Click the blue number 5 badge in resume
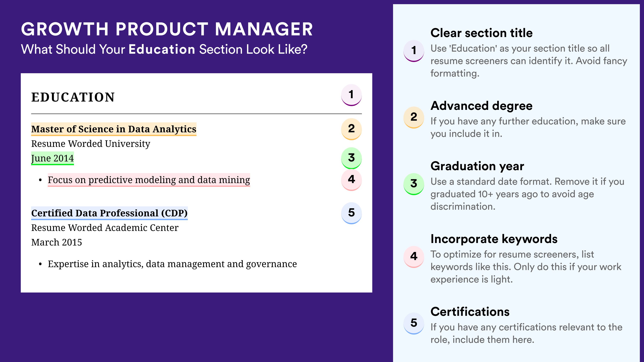This screenshot has height=362, width=644. tap(351, 213)
